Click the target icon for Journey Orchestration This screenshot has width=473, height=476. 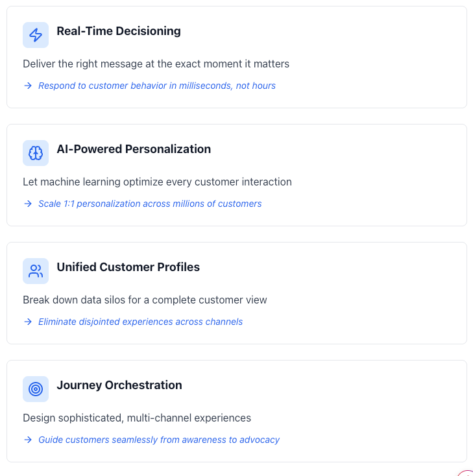36,389
